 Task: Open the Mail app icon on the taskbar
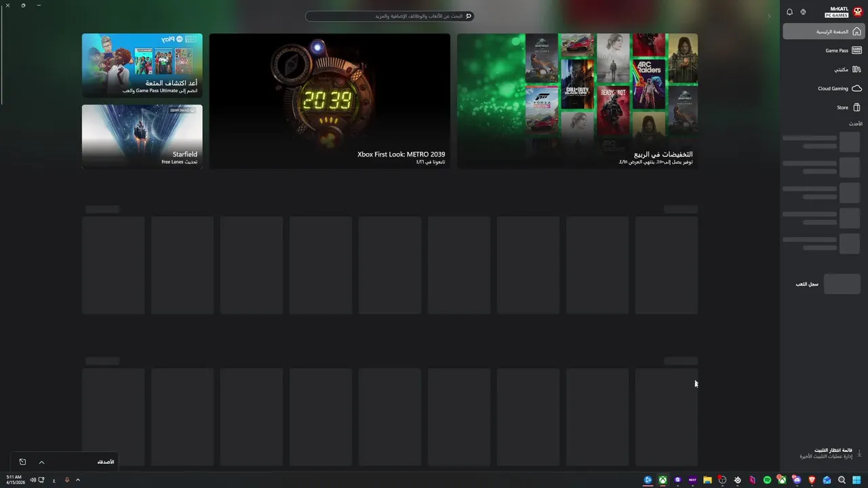click(827, 480)
